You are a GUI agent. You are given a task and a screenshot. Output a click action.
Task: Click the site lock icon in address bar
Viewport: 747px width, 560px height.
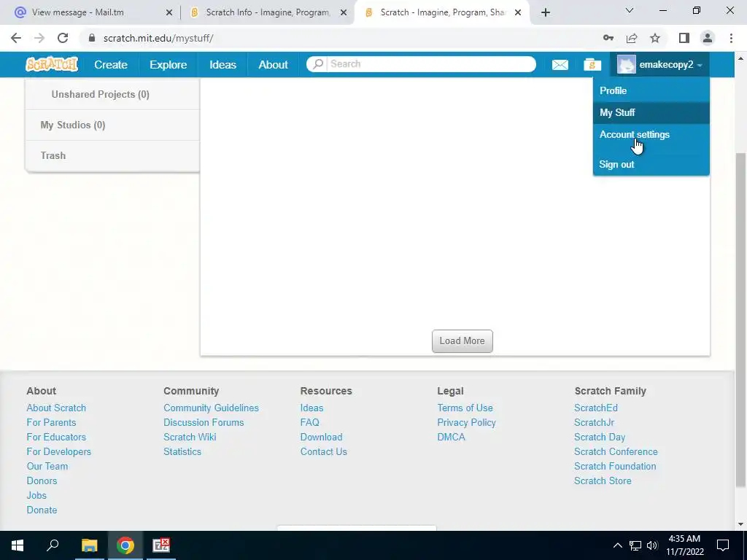tap(92, 38)
